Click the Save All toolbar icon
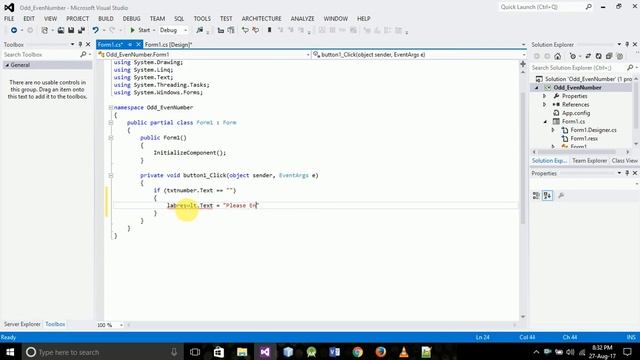 coord(81,30)
